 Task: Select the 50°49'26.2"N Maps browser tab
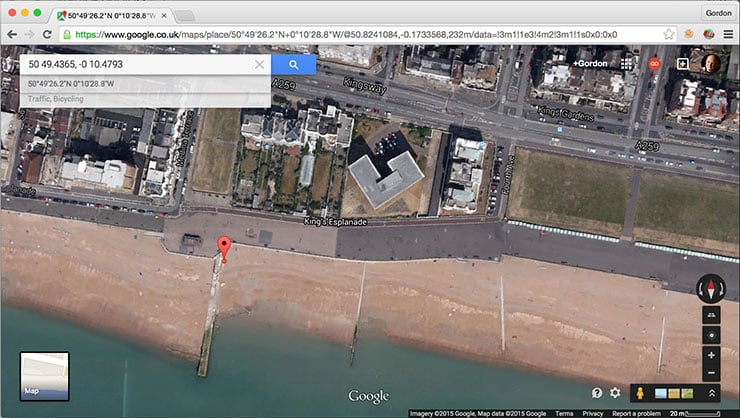[x=112, y=14]
